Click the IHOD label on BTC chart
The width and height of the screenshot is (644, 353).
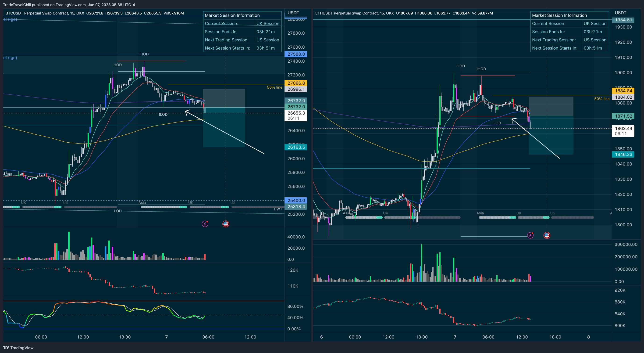(x=144, y=54)
